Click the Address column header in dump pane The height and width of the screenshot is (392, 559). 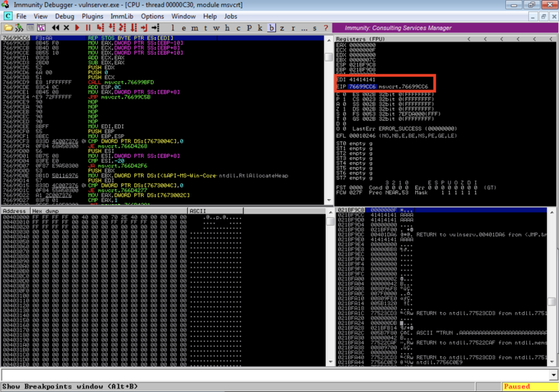coord(15,211)
